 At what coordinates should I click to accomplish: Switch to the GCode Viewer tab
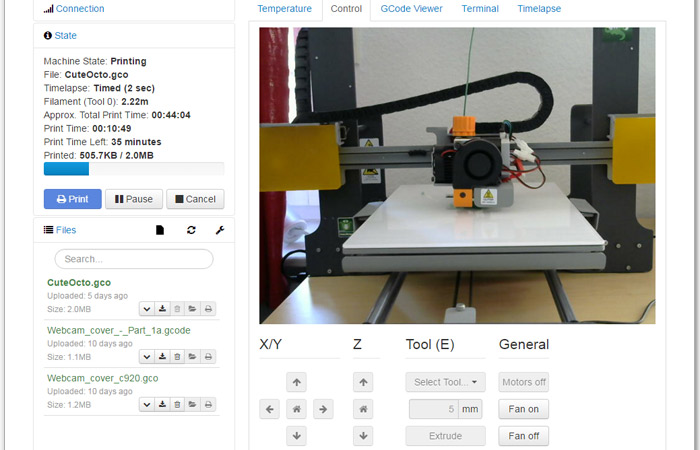[x=411, y=9]
